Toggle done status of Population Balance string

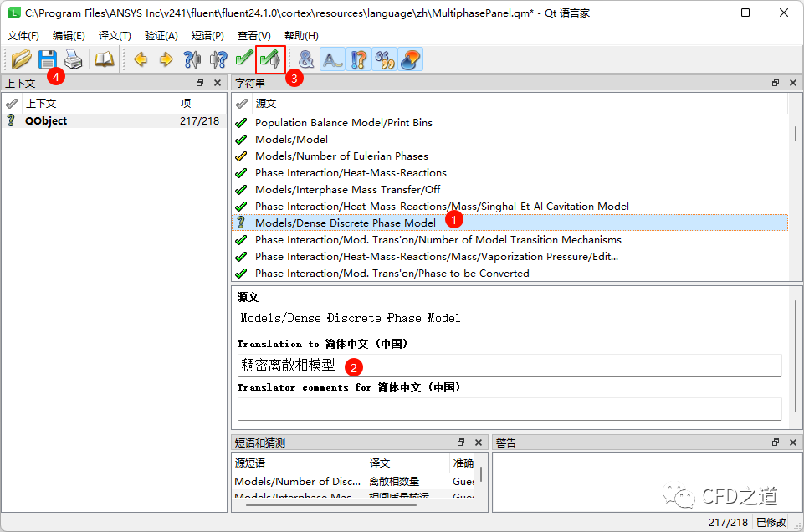point(241,123)
